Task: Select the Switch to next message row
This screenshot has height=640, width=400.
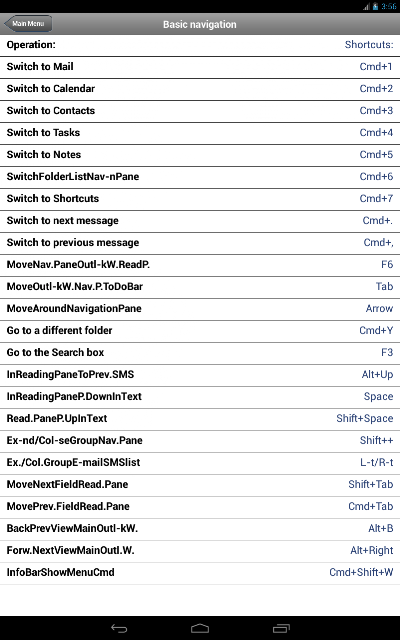Action: (200, 221)
